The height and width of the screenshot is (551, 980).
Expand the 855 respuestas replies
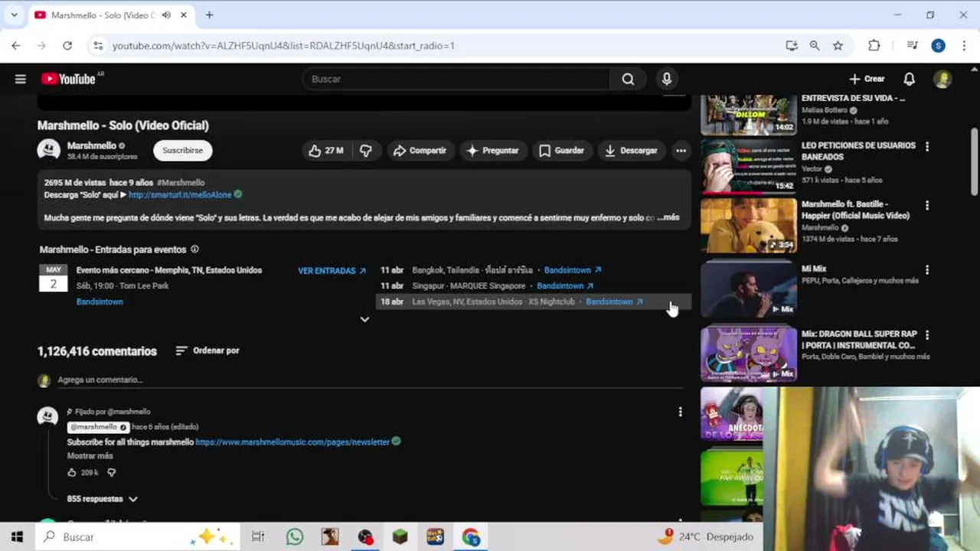click(x=103, y=499)
